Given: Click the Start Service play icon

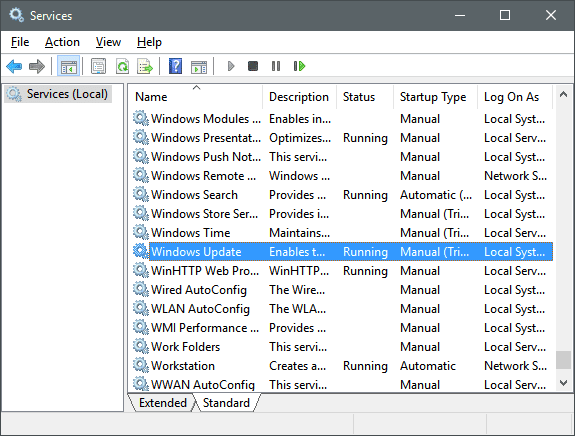Looking at the screenshot, I should point(231,66).
